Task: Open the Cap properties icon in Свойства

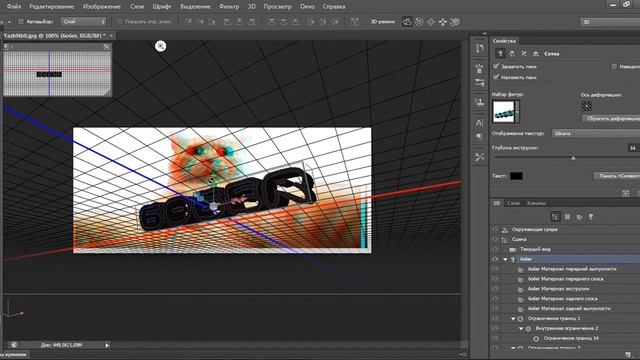Action: click(524, 53)
